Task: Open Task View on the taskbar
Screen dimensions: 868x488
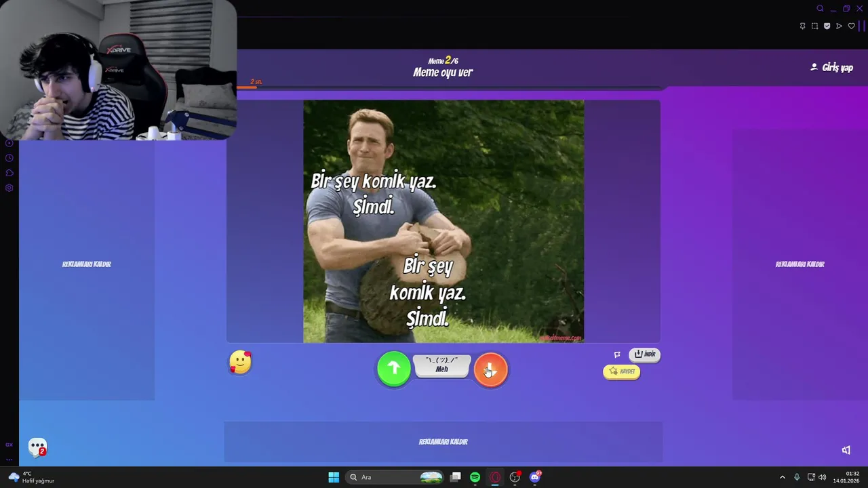Action: click(x=456, y=477)
